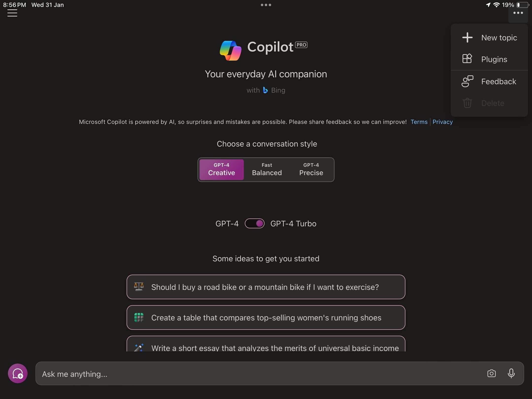Screen dimensions: 532x399
Task: Click the bike buying suggestion prompt
Action: [266, 287]
